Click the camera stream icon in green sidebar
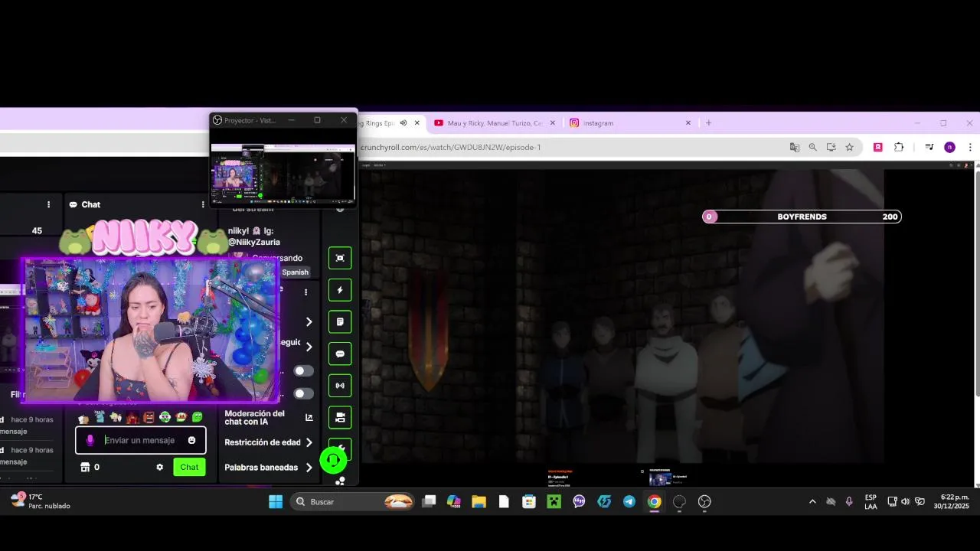The height and width of the screenshot is (551, 980). click(x=340, y=418)
